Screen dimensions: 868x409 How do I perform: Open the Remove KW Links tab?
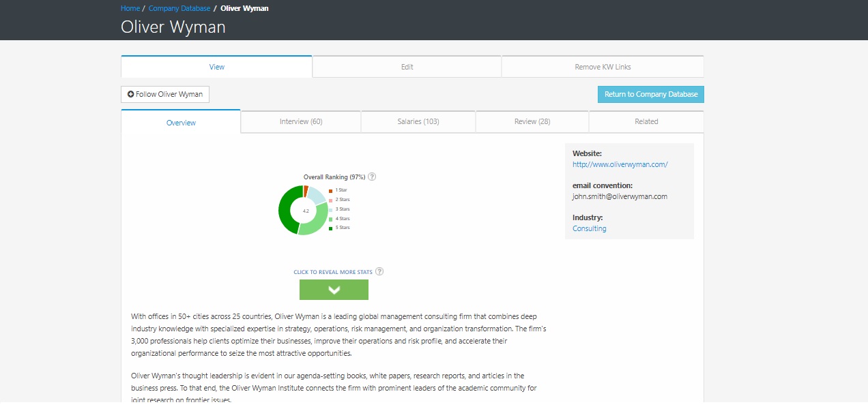coord(603,67)
